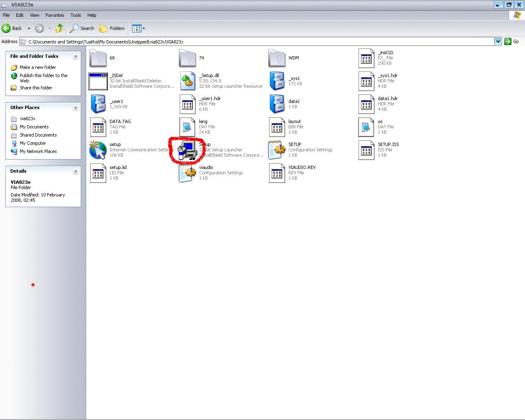The width and height of the screenshot is (525, 420).
Task: Click inside the Address path field
Action: [257, 41]
